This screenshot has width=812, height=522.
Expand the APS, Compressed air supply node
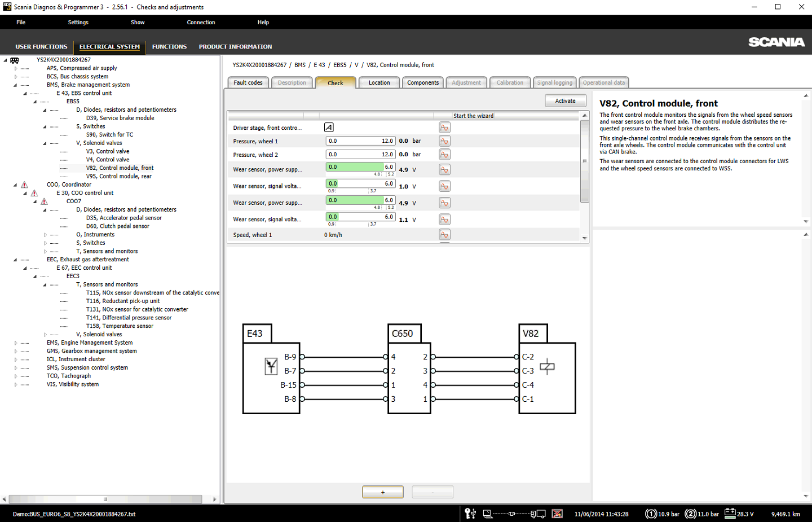pyautogui.click(x=16, y=68)
